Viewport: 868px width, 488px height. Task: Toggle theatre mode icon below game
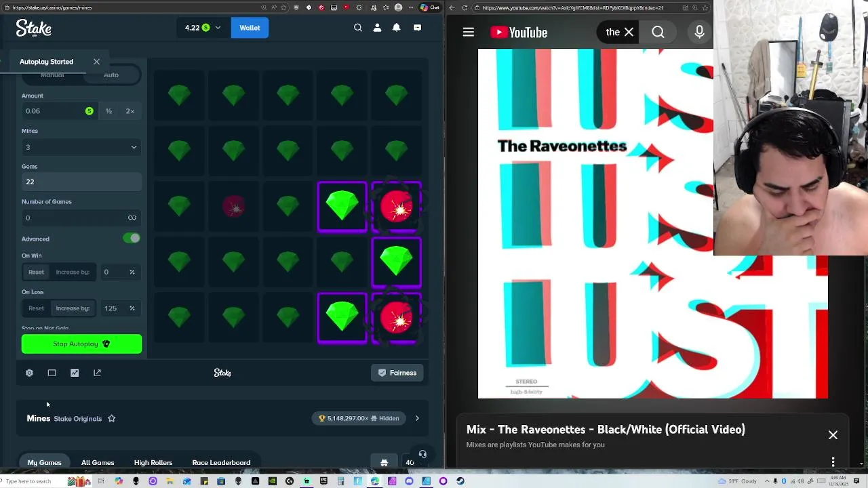click(x=52, y=373)
